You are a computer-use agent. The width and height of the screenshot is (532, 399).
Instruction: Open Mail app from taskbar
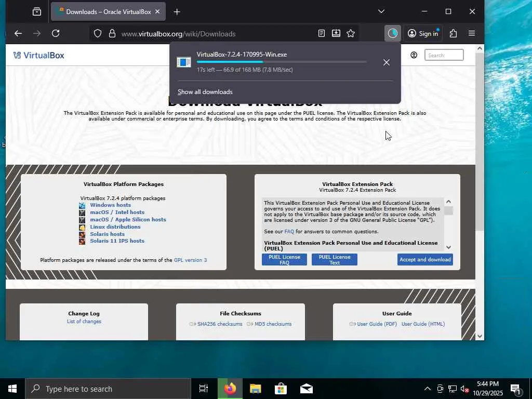306,389
